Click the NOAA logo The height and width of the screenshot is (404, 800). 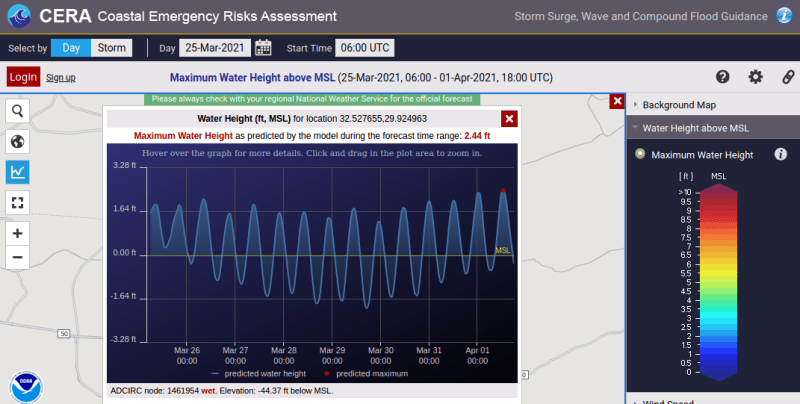pyautogui.click(x=26, y=387)
